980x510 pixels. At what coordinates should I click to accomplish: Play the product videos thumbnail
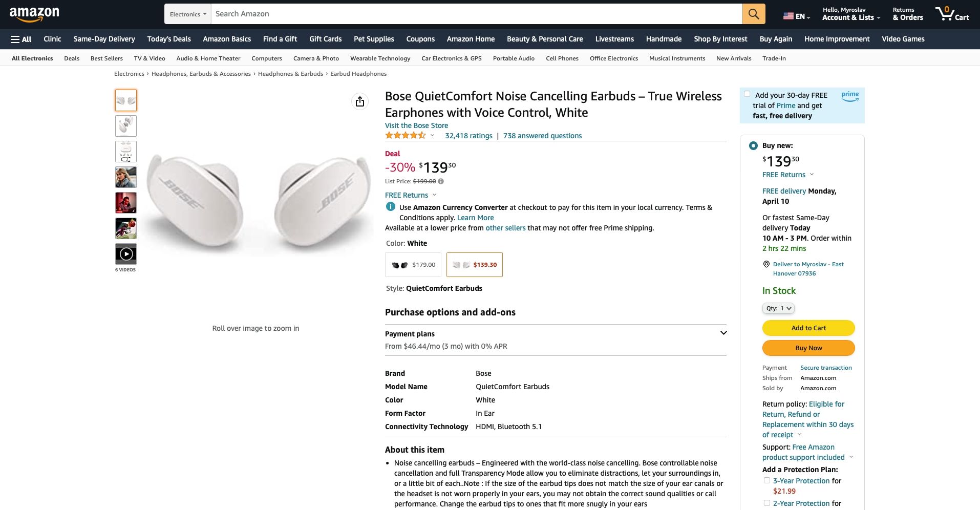126,254
